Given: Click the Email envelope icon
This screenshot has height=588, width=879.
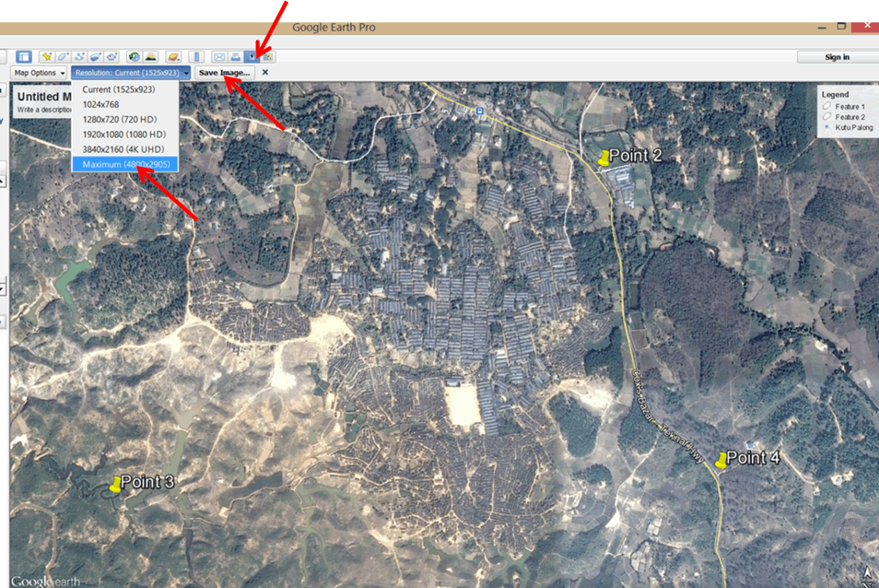Looking at the screenshot, I should [219, 56].
